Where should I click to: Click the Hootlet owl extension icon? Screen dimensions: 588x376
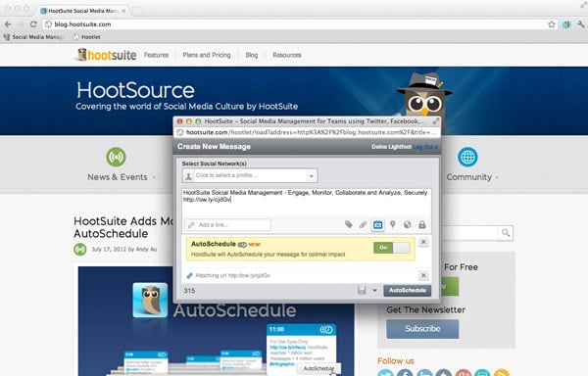566,24
